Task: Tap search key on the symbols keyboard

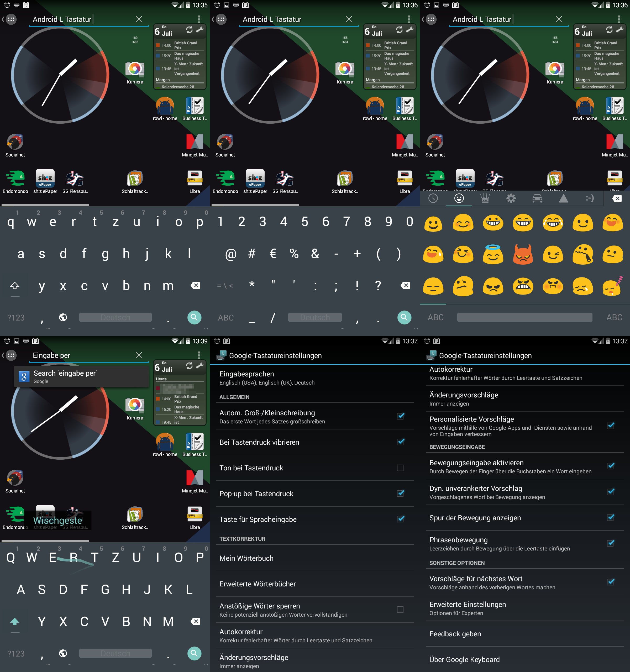Action: pyautogui.click(x=404, y=317)
